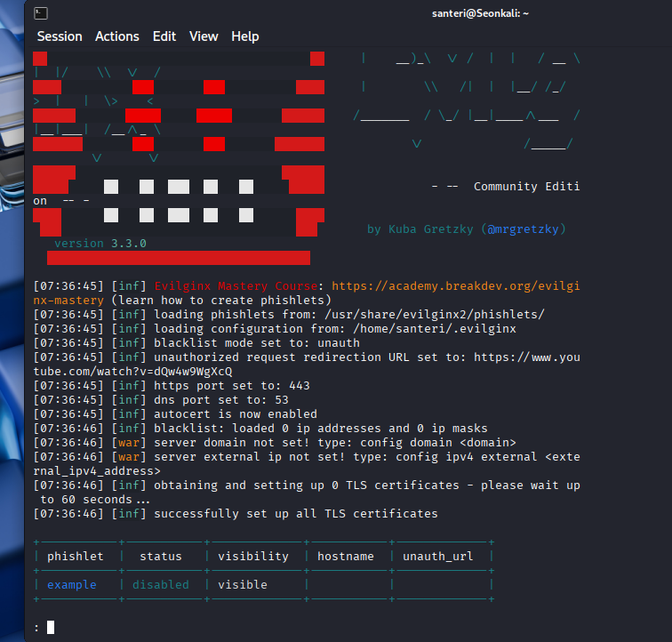
Task: Click the "hostname" column header
Action: pos(346,557)
